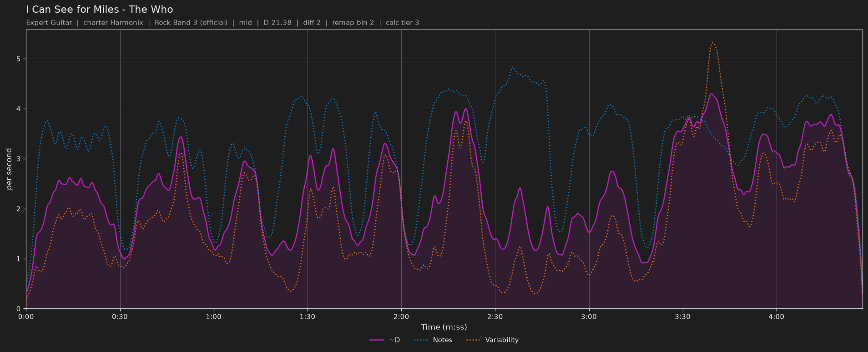The image size is (868, 352).
Task: Click the 1:30 x-axis tick label
Action: (308, 317)
